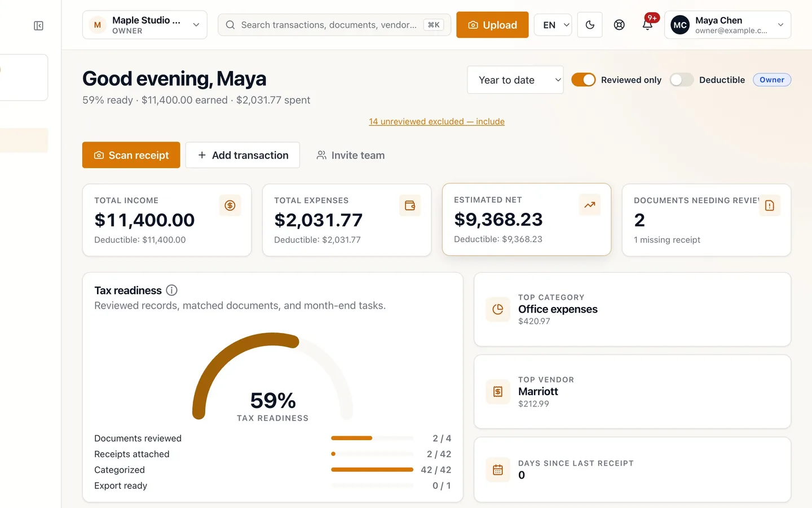Click the Total Income dollar icon
This screenshot has width=812, height=508.
pos(230,205)
